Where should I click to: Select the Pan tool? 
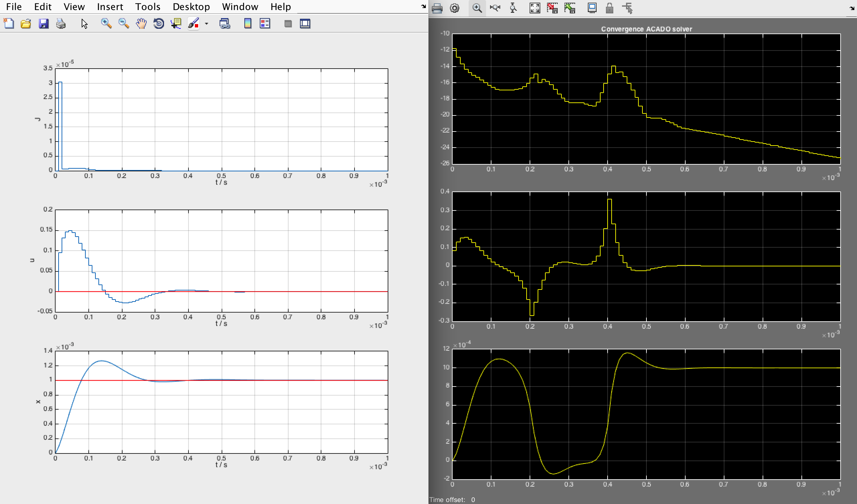[141, 23]
